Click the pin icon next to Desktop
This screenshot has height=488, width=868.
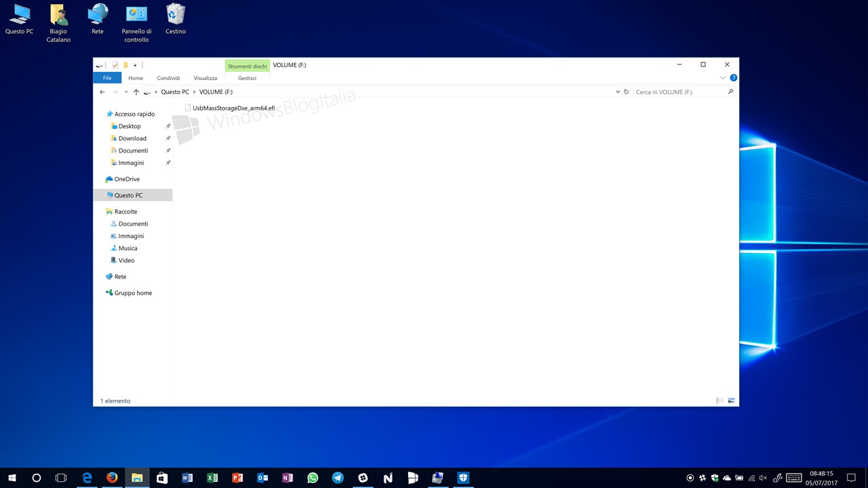[x=168, y=126]
